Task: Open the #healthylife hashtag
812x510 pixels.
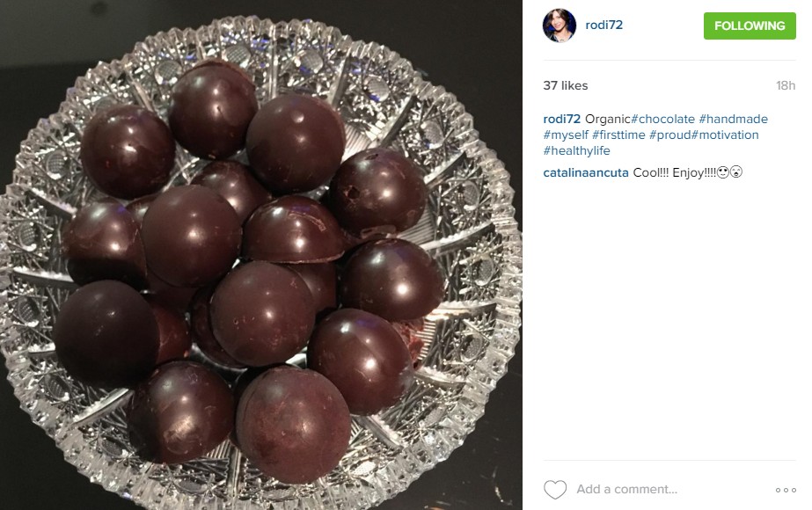Action: pos(576,151)
